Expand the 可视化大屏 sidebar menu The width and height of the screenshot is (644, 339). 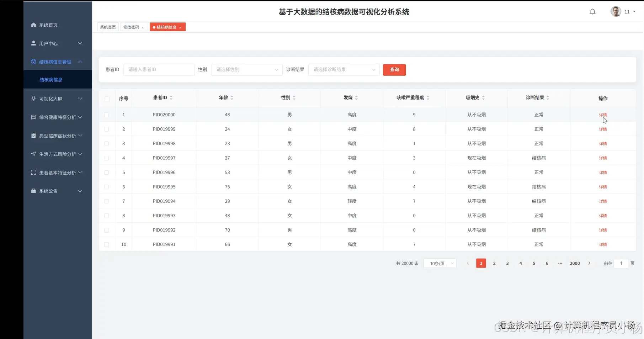(x=80, y=99)
